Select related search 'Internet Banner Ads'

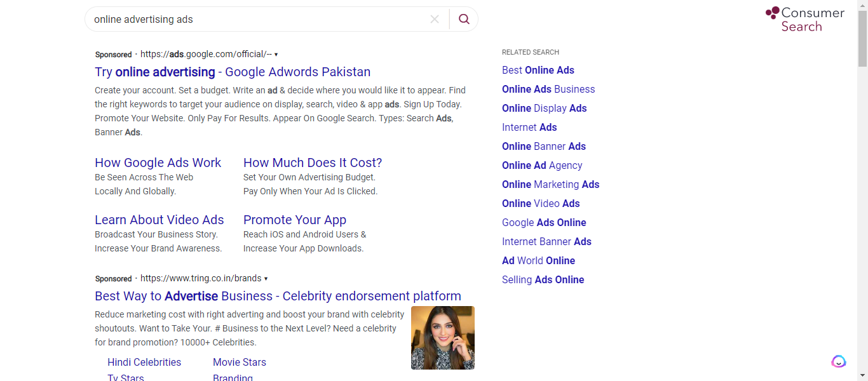[546, 241]
